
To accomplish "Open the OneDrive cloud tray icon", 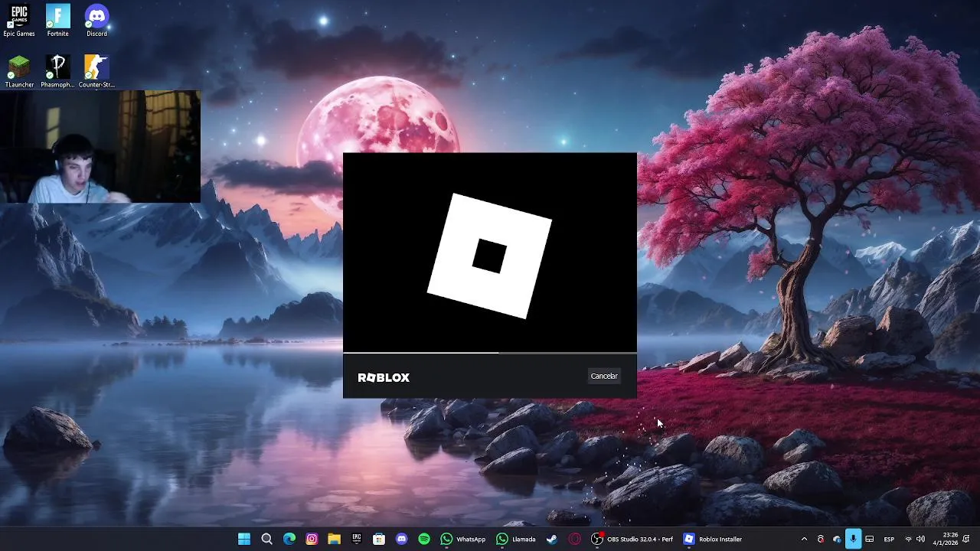I will pos(837,539).
